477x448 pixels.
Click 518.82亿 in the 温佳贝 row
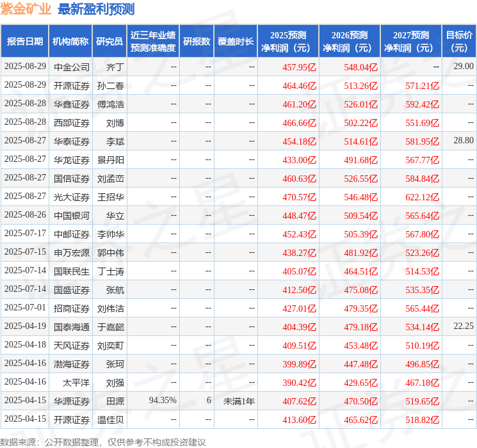pyautogui.click(x=422, y=420)
